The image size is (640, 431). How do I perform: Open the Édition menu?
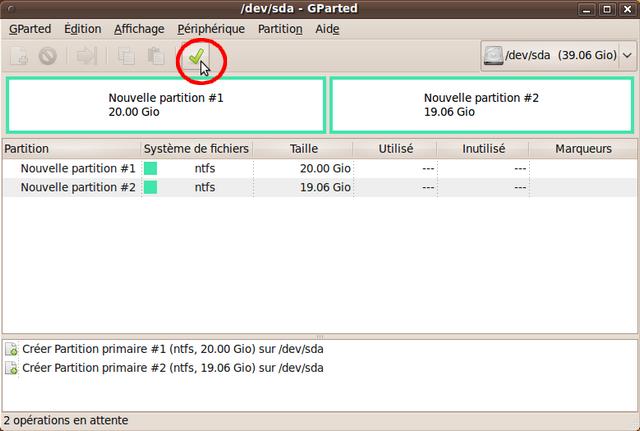tap(82, 29)
